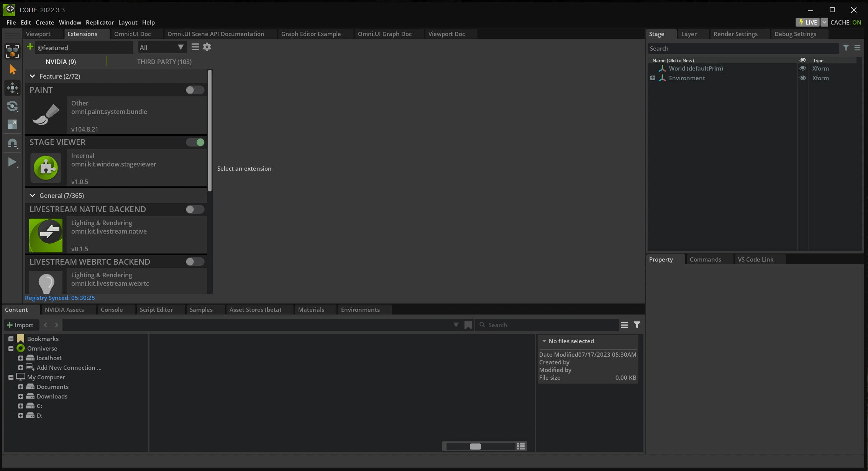Open selection mode icon at toolbar top
Image resolution: width=868 pixels, height=471 pixels.
pyautogui.click(x=12, y=51)
